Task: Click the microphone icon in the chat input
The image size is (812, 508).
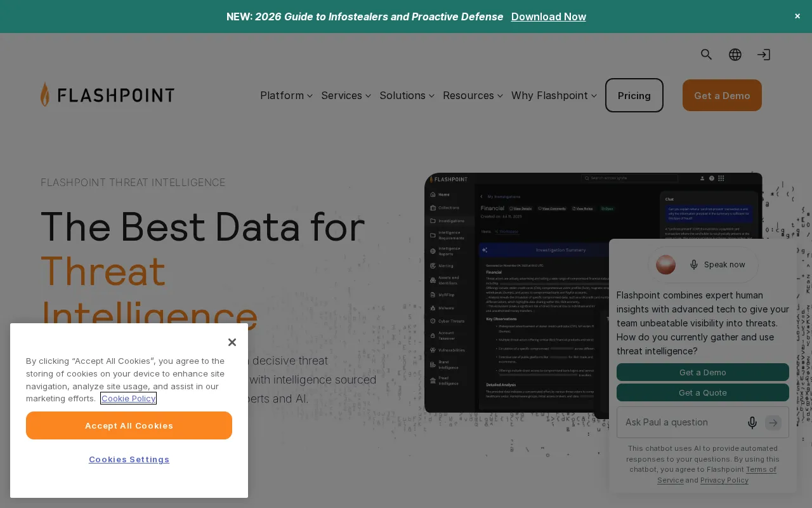Action: pyautogui.click(x=752, y=422)
